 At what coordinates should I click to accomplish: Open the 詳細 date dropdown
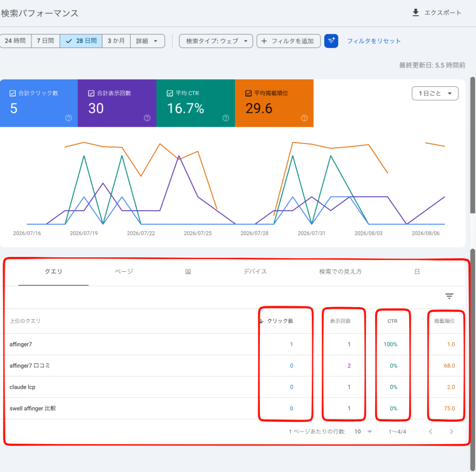[x=147, y=41]
